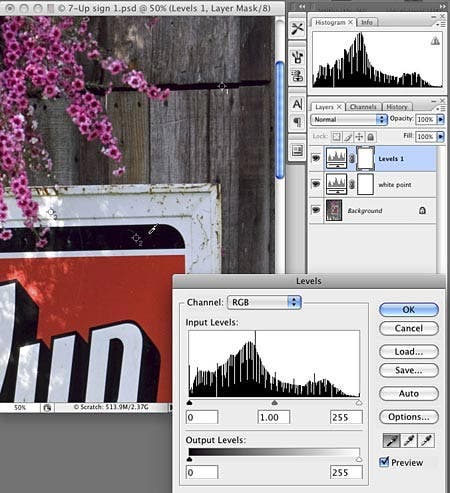Image resolution: width=450 pixels, height=493 pixels.
Task: Hide the Levels 1 layer visibility eye
Action: coord(316,158)
